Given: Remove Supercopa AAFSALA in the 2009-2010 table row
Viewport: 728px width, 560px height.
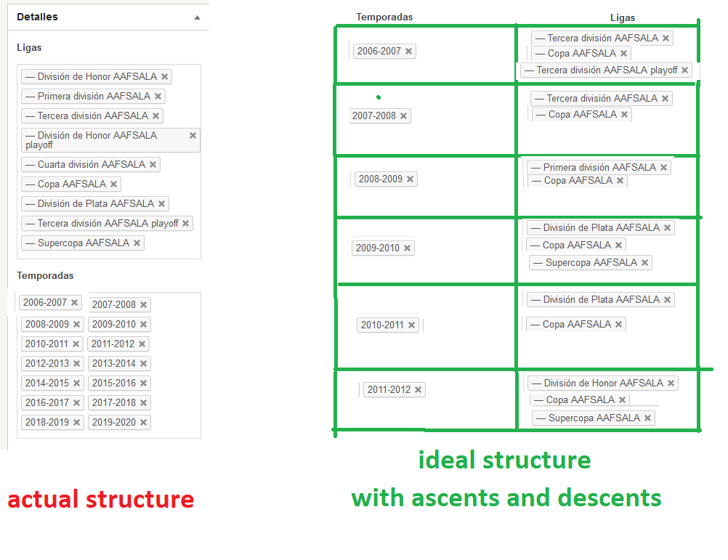Looking at the screenshot, I should (644, 263).
